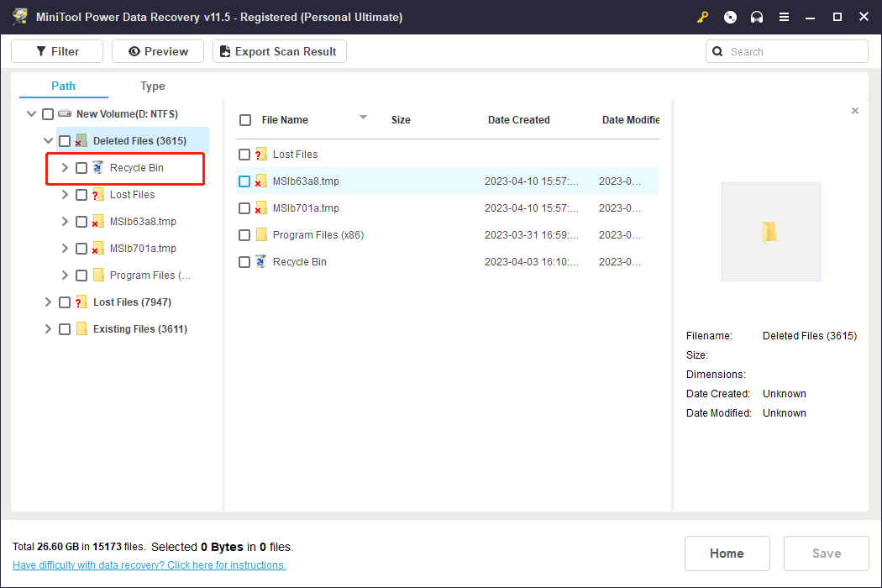Check MSIb63a8.tmp in file list

(x=244, y=181)
